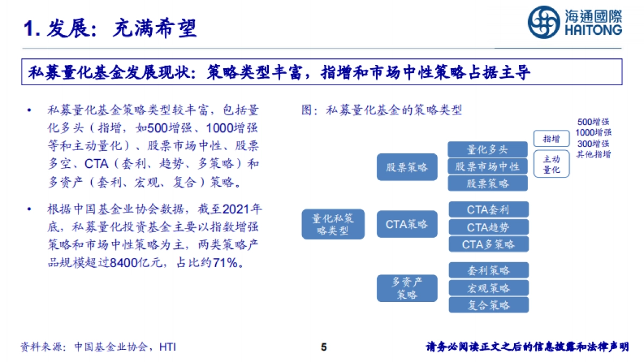Image resolution: width=644 pixels, height=362 pixels.
Task: Select the CTA策略 node
Action: 407,224
